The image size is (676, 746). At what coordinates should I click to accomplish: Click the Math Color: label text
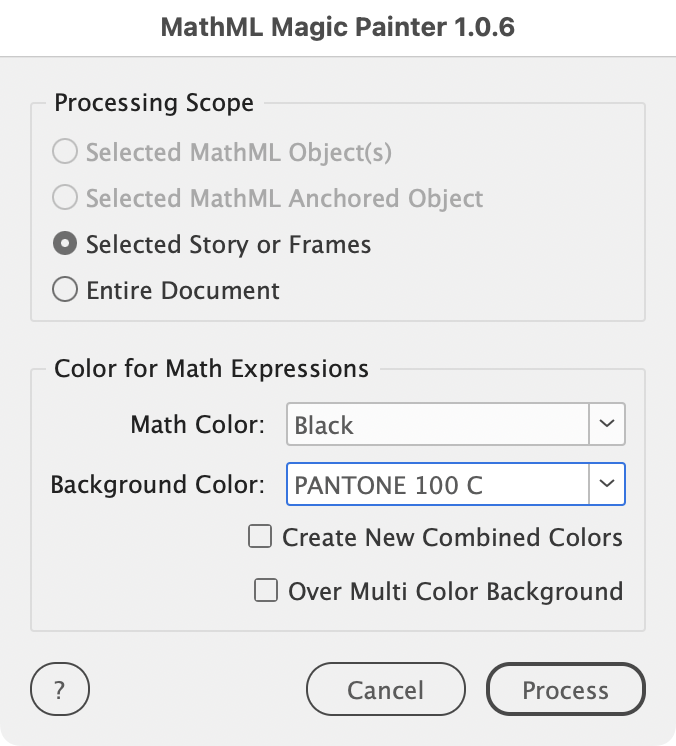coord(197,425)
